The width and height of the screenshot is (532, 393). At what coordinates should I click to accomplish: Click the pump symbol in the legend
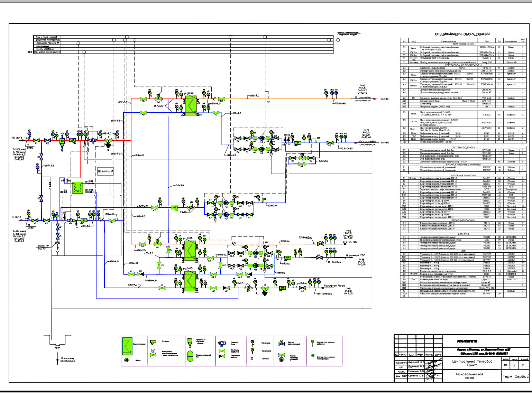pos(127,360)
